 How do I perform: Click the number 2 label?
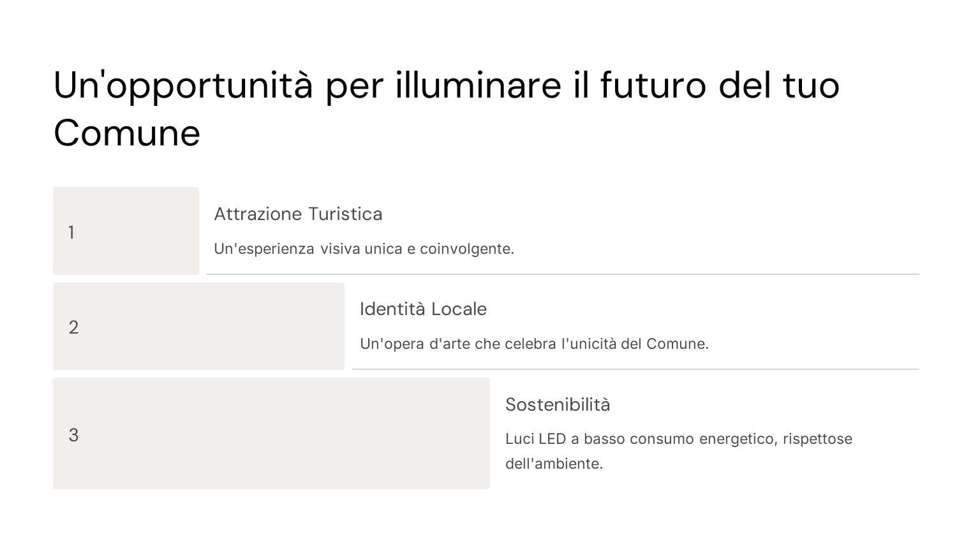click(x=73, y=327)
